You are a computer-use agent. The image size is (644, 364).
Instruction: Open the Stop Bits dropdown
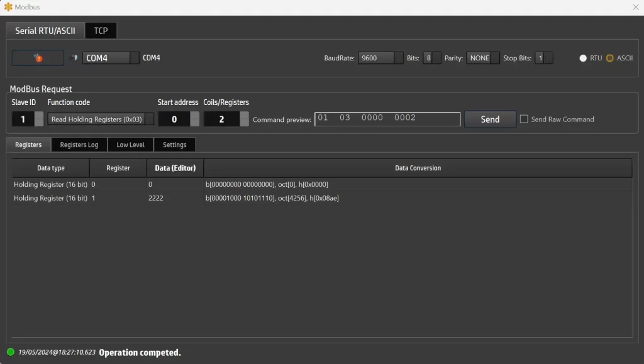[x=543, y=58]
